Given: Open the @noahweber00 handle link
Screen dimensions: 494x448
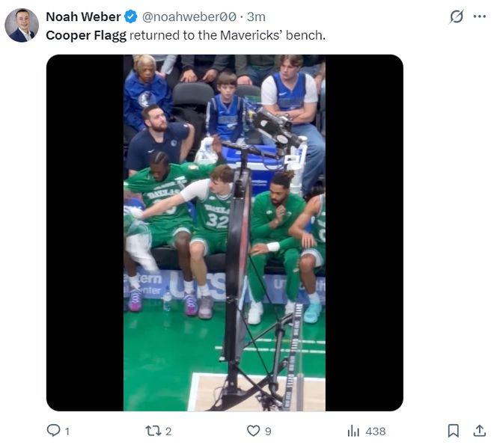Looking at the screenshot, I should tap(189, 16).
